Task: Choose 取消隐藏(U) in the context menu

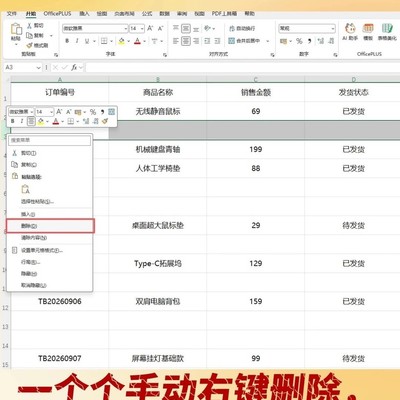Action: tap(50, 285)
